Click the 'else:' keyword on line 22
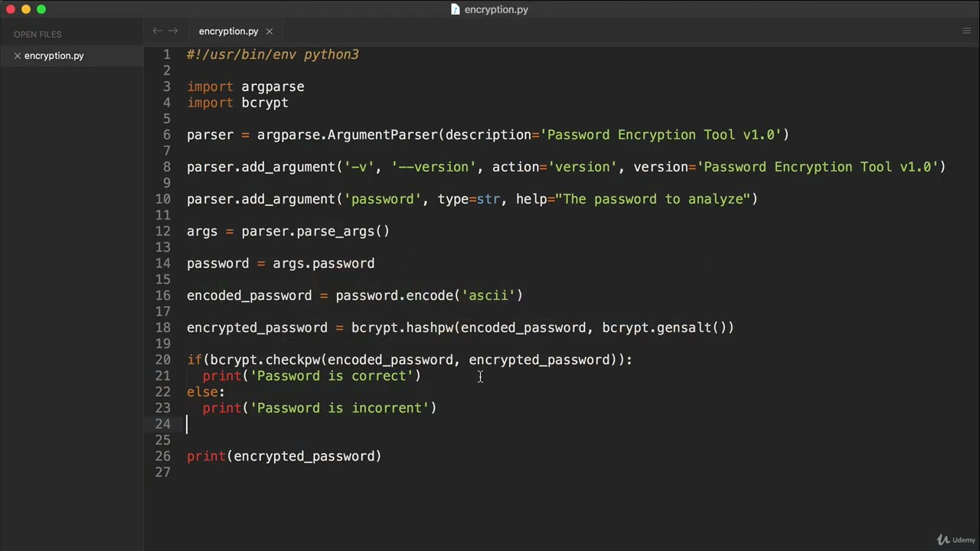980x551 pixels. [206, 392]
